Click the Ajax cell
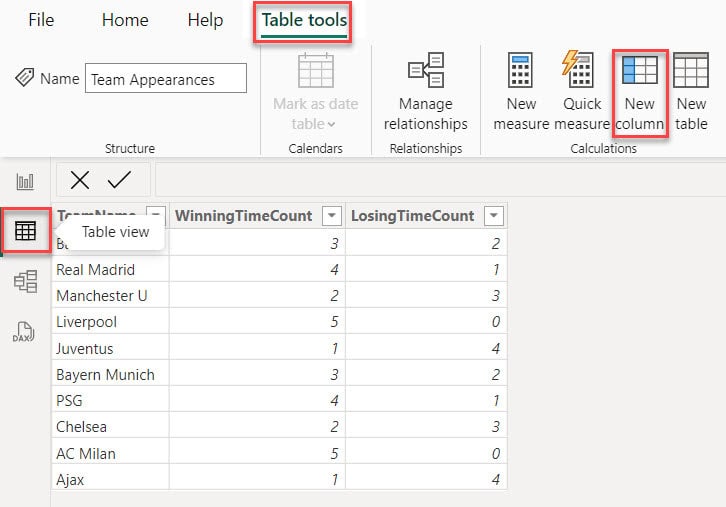The image size is (726, 507). pos(110,479)
